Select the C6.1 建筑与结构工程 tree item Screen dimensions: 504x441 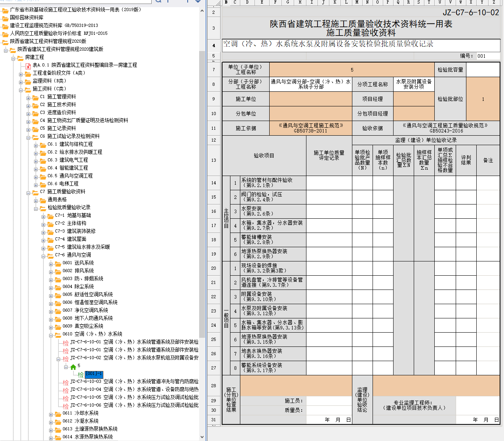pos(70,144)
